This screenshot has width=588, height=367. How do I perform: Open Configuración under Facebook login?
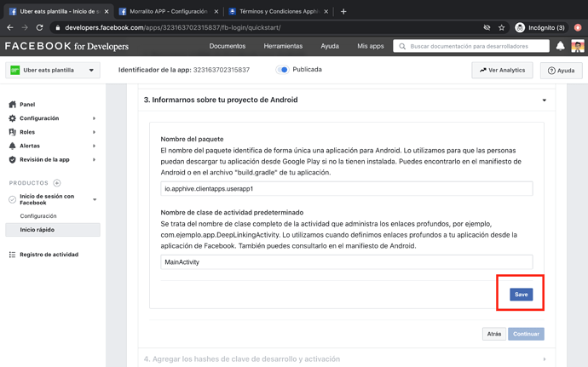[38, 216]
